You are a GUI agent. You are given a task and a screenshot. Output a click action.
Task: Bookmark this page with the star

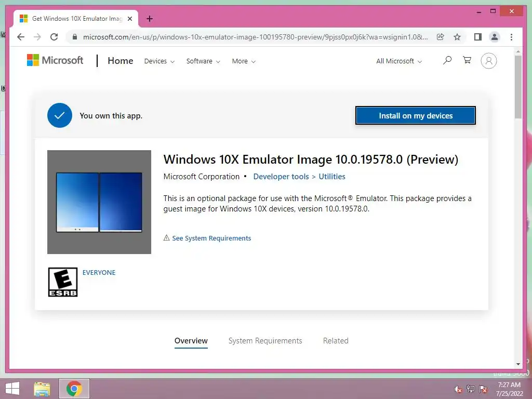(457, 37)
